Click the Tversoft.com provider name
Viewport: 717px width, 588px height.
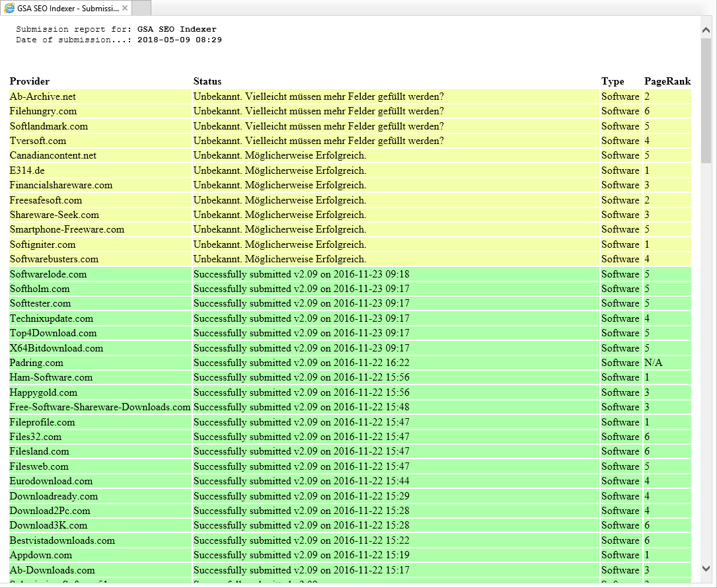(38, 141)
